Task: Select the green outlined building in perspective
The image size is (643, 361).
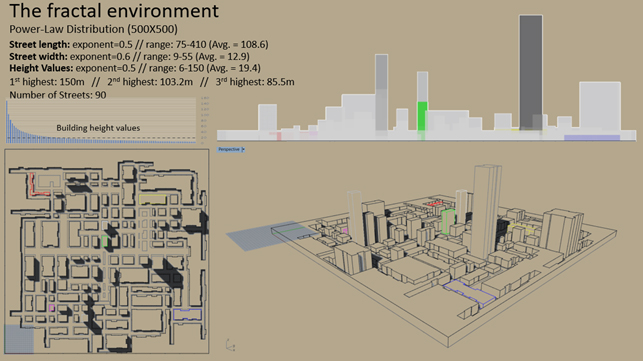Action: tap(448, 222)
